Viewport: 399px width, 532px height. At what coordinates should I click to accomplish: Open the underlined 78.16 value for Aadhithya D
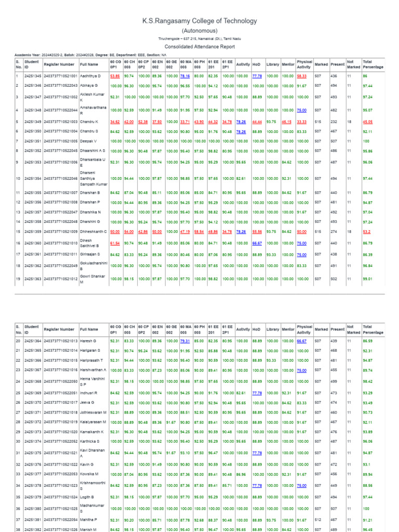[185, 76]
